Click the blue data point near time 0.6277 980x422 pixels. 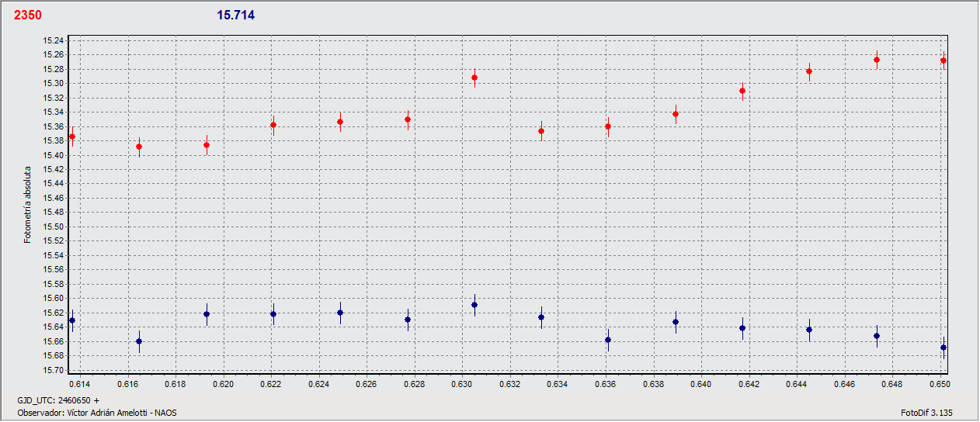(x=408, y=320)
